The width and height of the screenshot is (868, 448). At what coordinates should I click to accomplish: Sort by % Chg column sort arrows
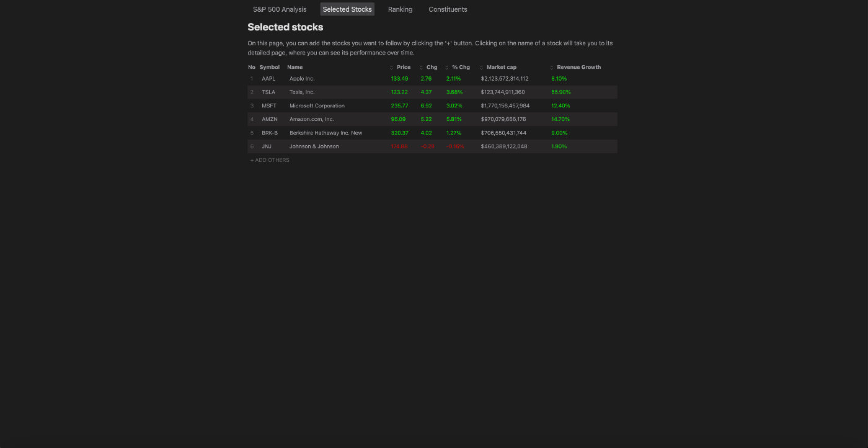point(447,68)
